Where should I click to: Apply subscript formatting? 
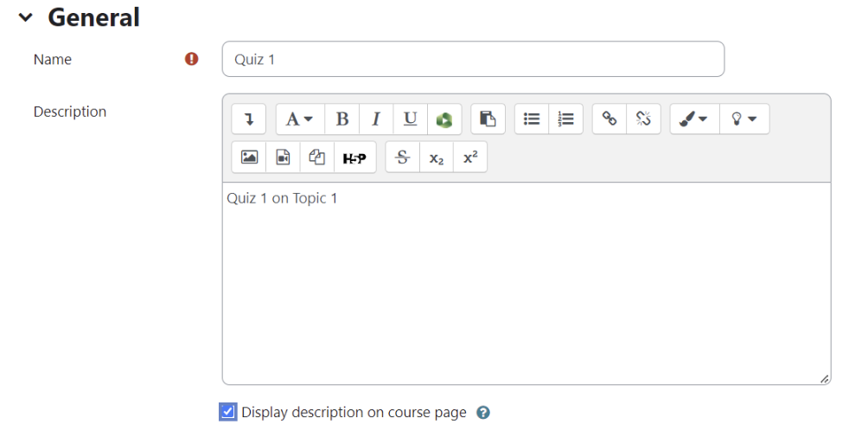pyautogui.click(x=437, y=158)
